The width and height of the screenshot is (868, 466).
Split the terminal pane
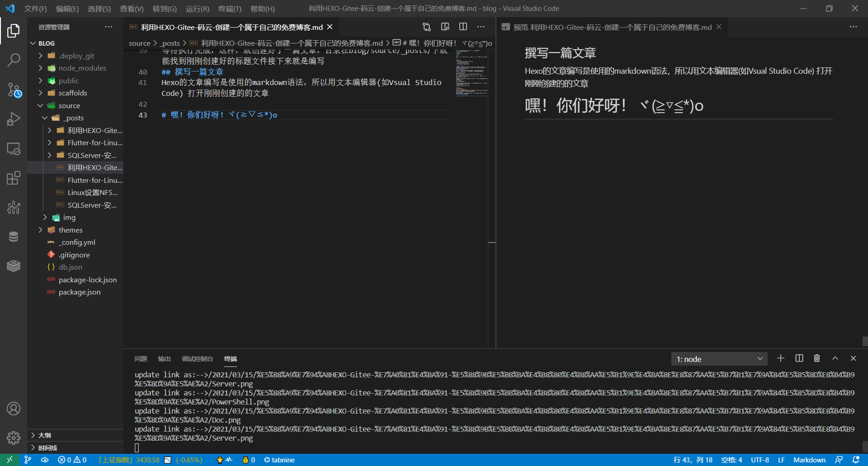point(799,358)
